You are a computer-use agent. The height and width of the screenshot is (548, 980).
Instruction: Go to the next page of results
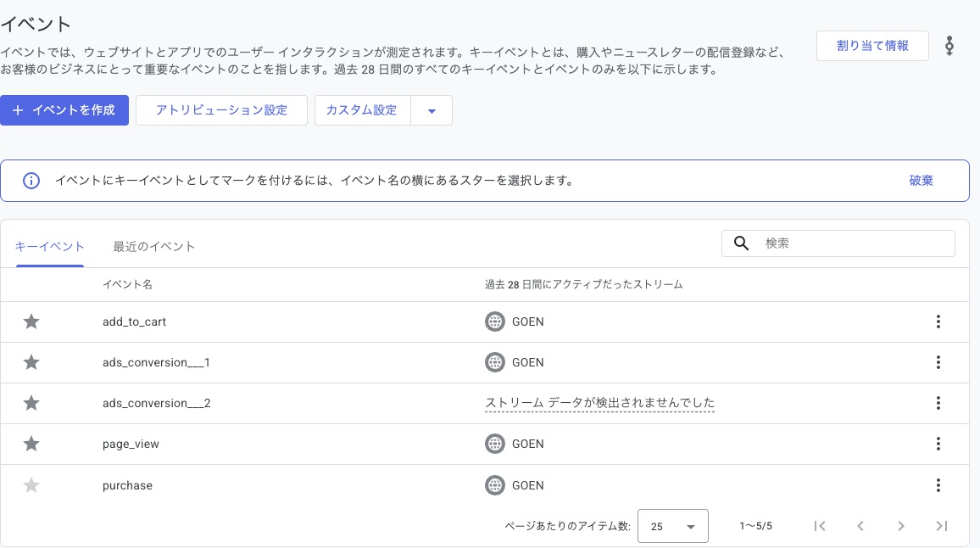pos(900,526)
